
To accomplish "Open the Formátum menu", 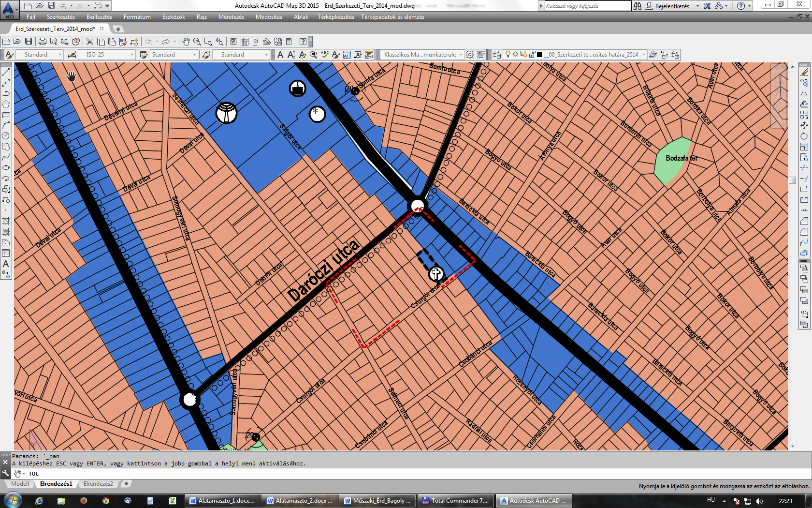I will coord(137,17).
